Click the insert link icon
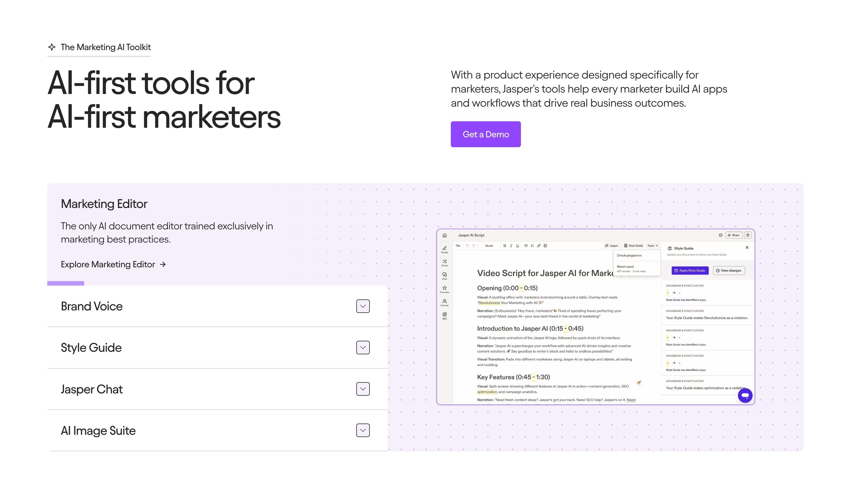The image size is (851, 504). tap(539, 246)
